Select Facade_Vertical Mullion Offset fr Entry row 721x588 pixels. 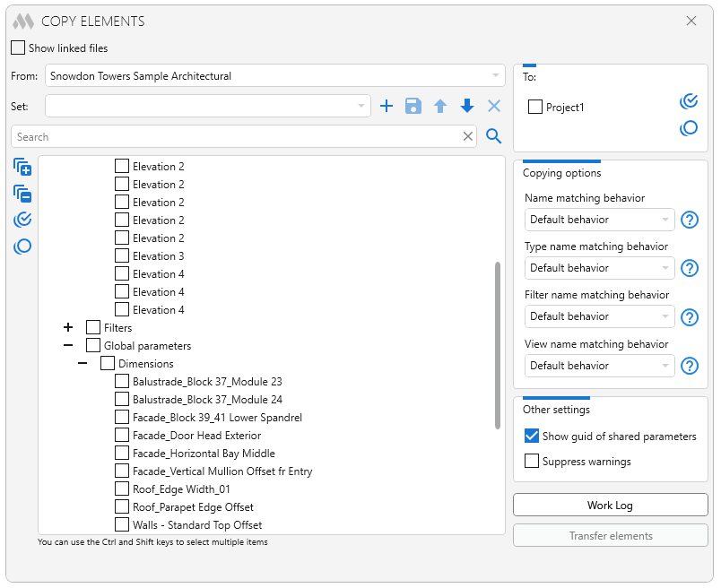pyautogui.click(x=222, y=471)
